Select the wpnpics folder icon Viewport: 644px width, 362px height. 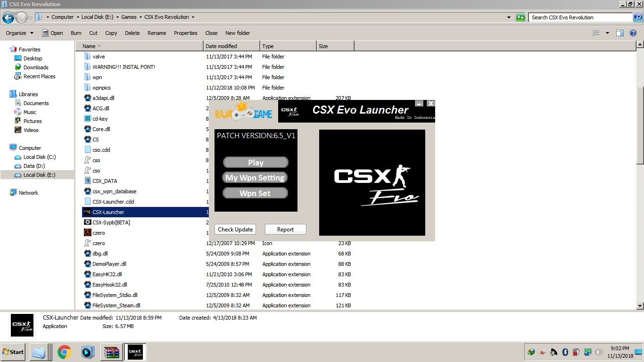click(x=87, y=88)
